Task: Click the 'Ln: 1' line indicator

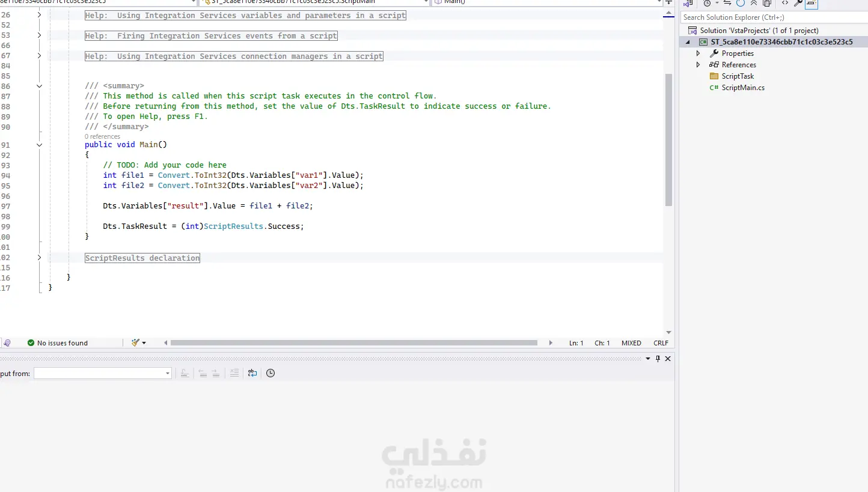Action: click(x=576, y=343)
